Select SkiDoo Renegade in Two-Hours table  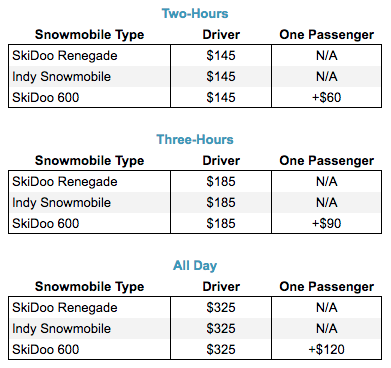click(65, 56)
